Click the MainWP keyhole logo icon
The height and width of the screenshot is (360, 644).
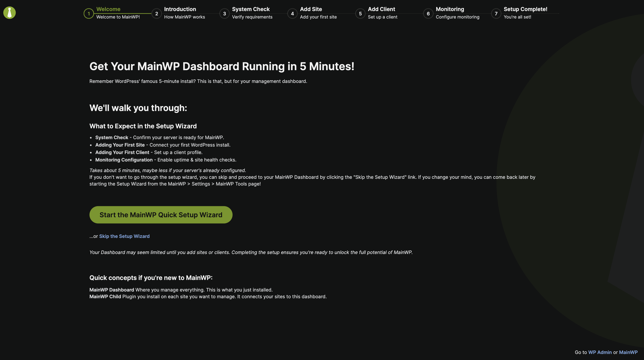point(10,12)
